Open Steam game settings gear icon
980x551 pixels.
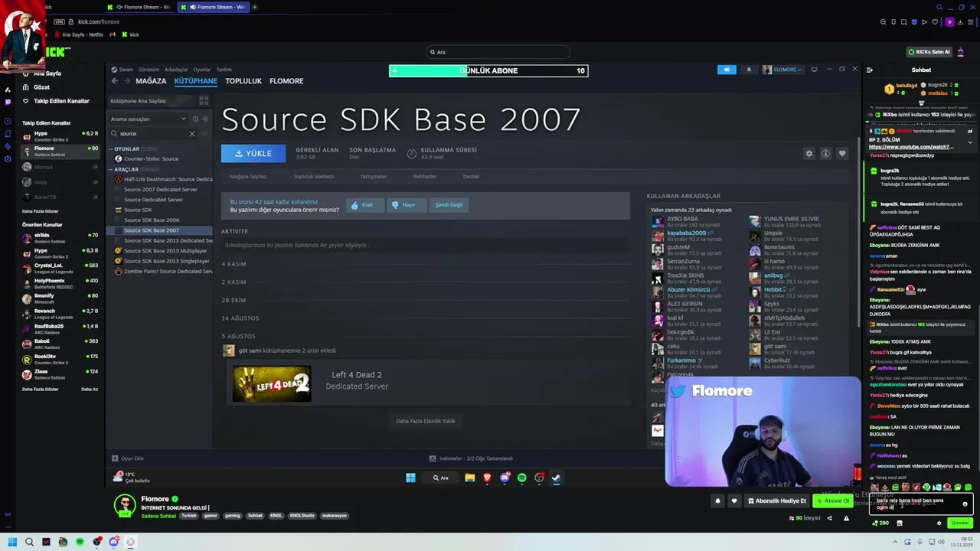[x=808, y=154]
